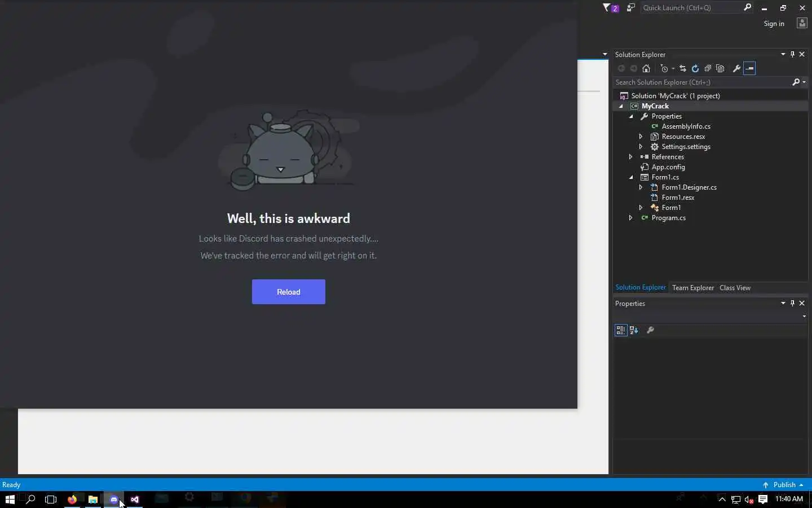Toggle auto-hide pin on Properties panel
This screenshot has height=508, width=812.
click(792, 303)
